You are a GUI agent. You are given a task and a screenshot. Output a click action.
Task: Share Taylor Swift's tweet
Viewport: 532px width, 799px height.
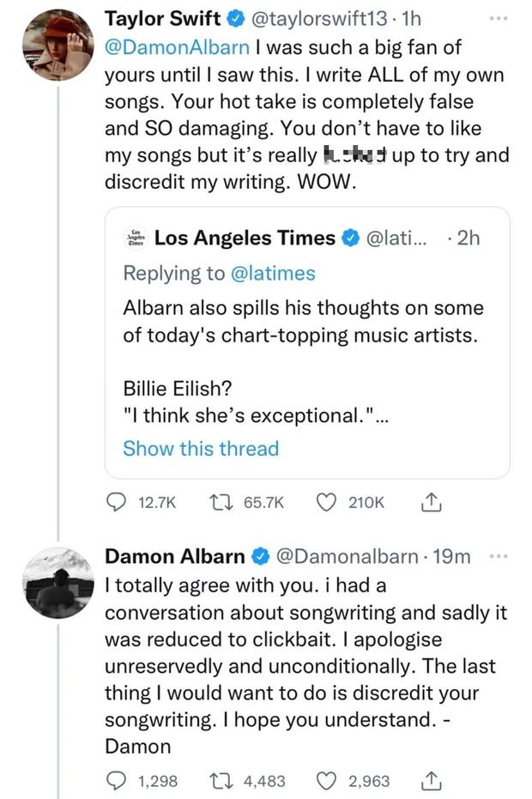[x=432, y=502]
